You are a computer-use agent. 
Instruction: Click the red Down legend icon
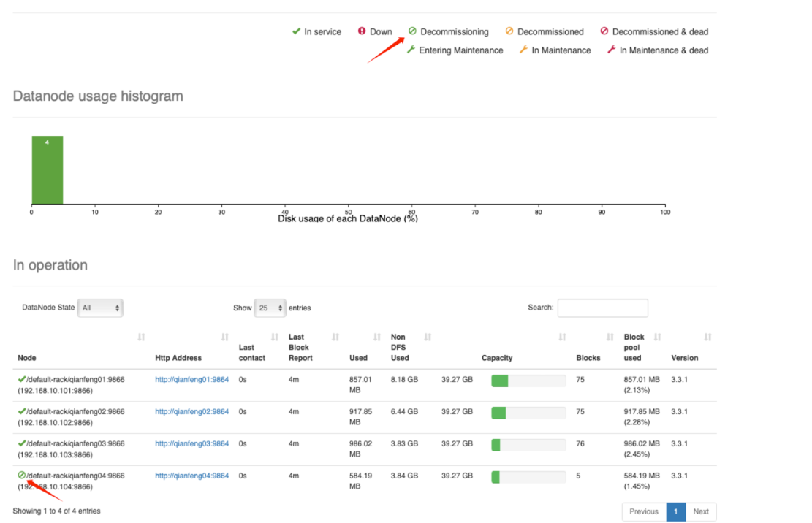click(x=362, y=31)
